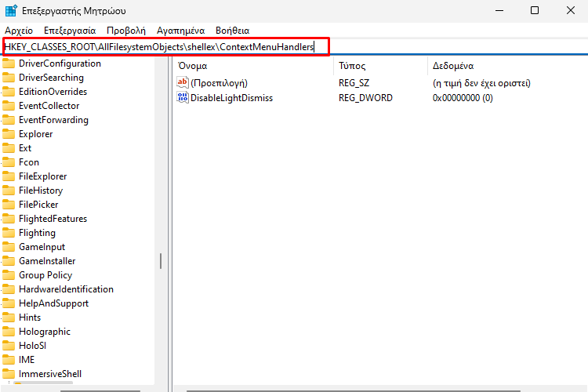This screenshot has width=588, height=392.
Task: Select the GameInput folder icon
Action: 9,247
